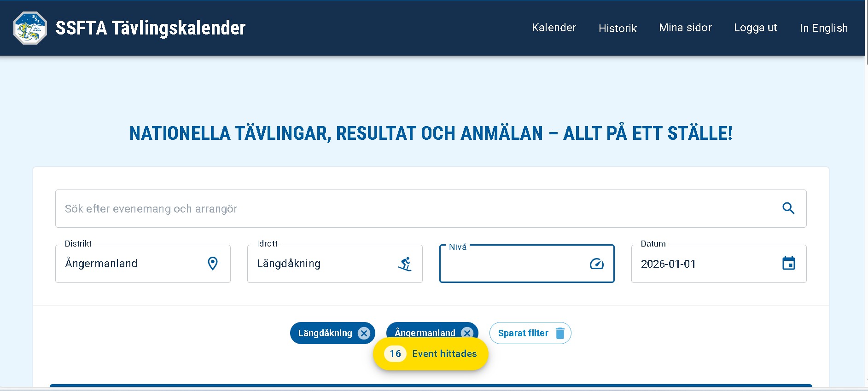Click the trash icon on Sparat filter
This screenshot has height=391, width=868.
[560, 333]
